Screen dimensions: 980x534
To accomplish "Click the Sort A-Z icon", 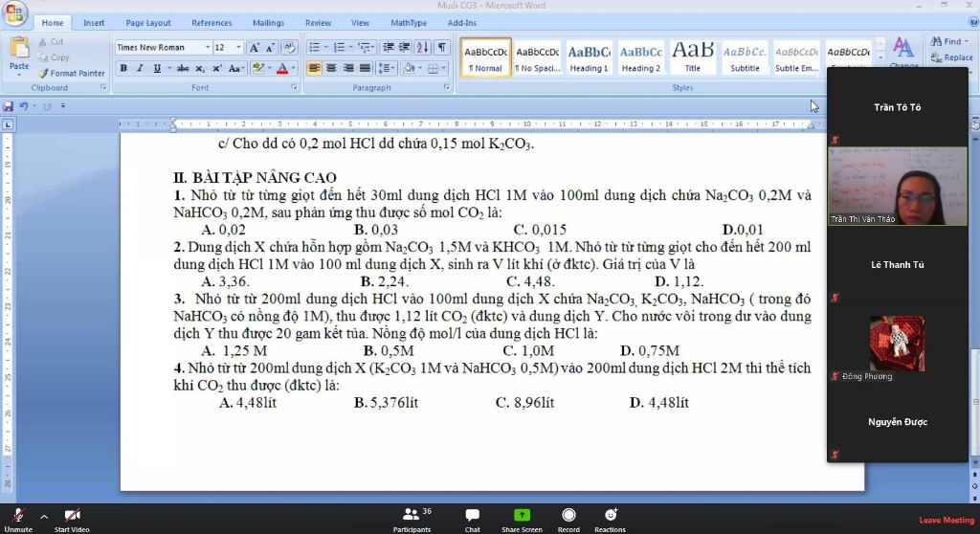I will [422, 48].
